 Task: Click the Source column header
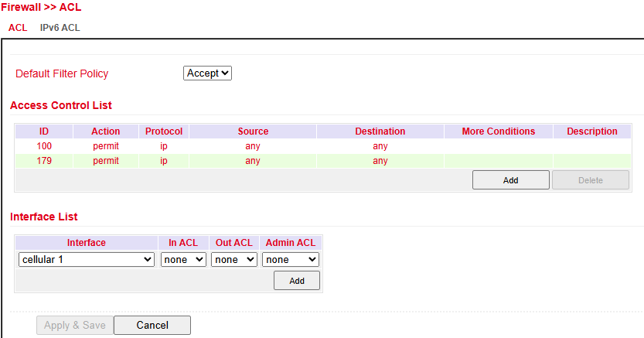[x=253, y=131]
